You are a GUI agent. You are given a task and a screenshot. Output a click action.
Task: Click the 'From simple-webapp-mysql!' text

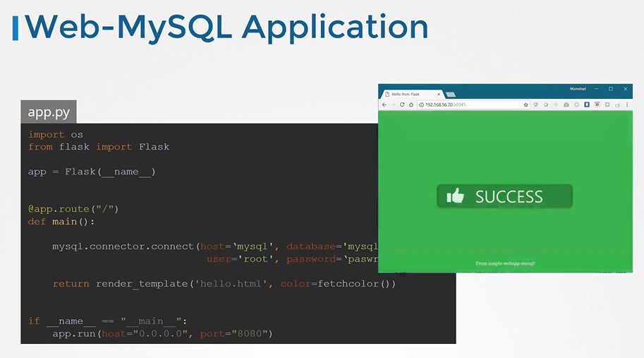[505, 263]
